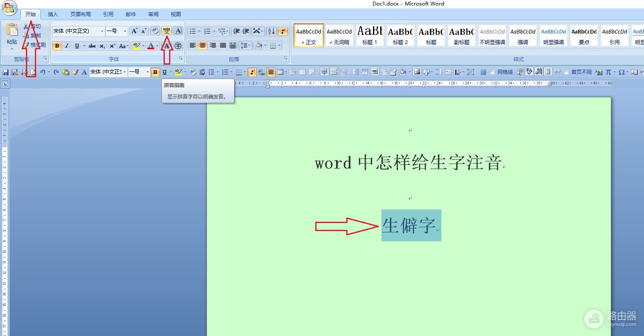Screen dimensions: 644x336
Task: Apply the yellow text highlight color
Action: (x=136, y=46)
